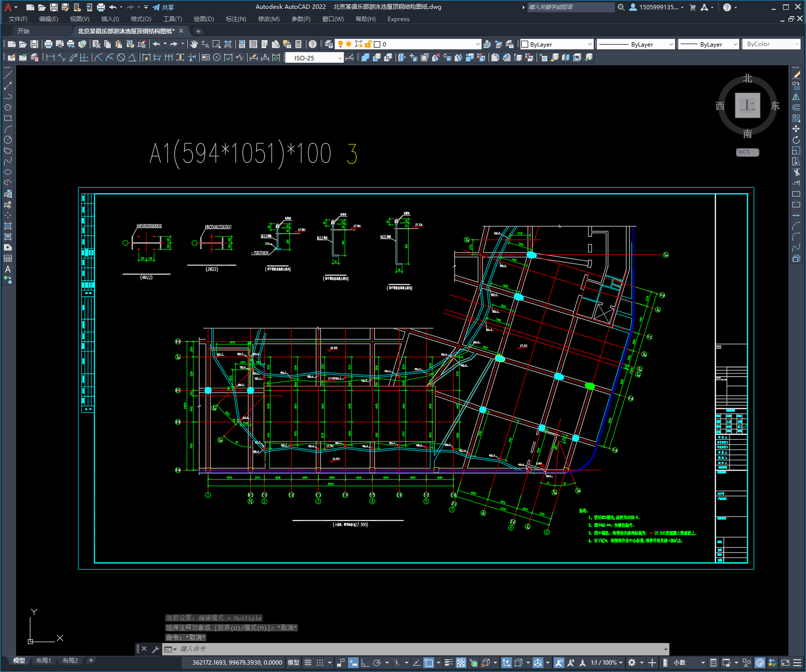Select the Hatch tool in draw toolbar
806x672 pixels.
pyautogui.click(x=8, y=226)
